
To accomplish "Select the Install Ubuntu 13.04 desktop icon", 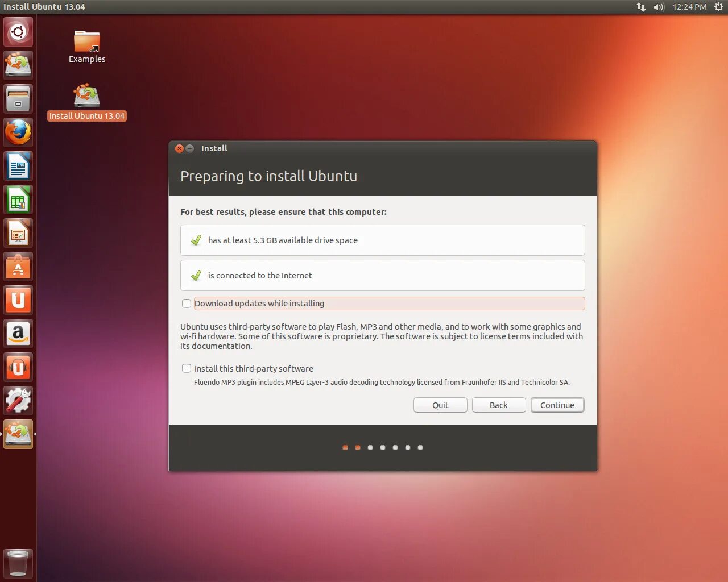I will pos(87,102).
